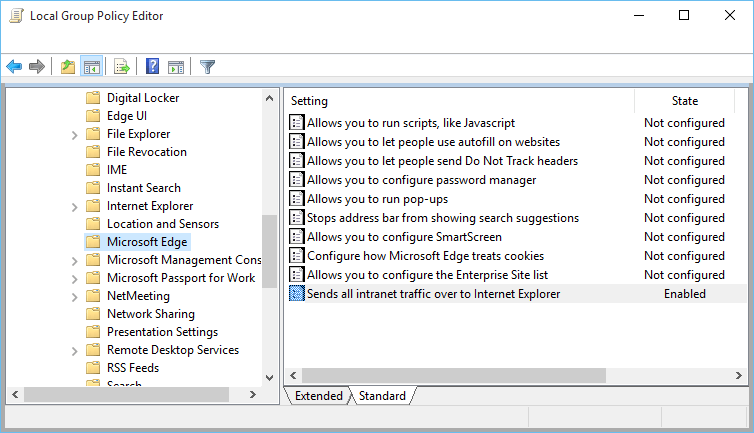Viewport: 754px width, 433px height.
Task: Click the RSS Feeds folder icon
Action: coord(93,368)
